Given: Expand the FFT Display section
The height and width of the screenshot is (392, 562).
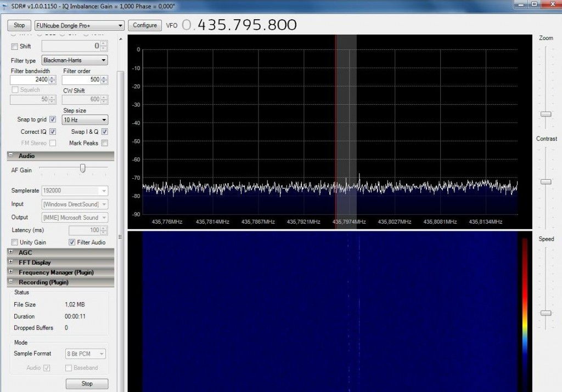Looking at the screenshot, I should (11, 262).
